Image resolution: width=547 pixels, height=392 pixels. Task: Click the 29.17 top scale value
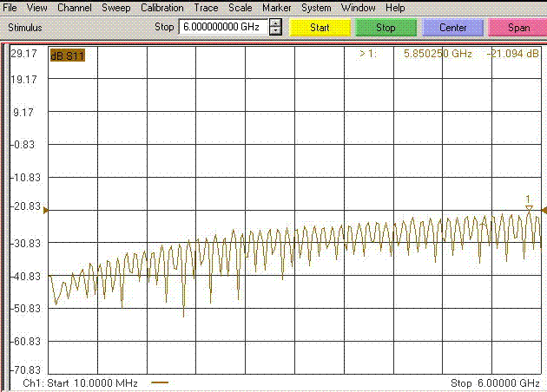(23, 54)
